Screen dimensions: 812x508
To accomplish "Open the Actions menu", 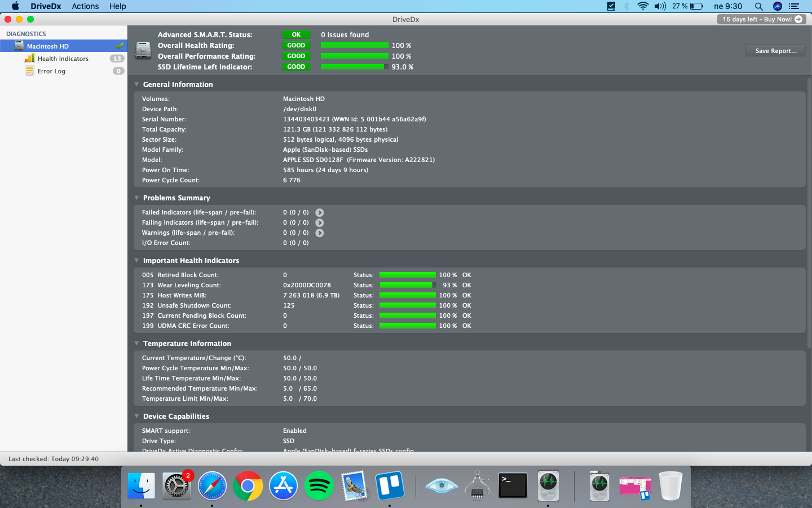I will 85,6.
